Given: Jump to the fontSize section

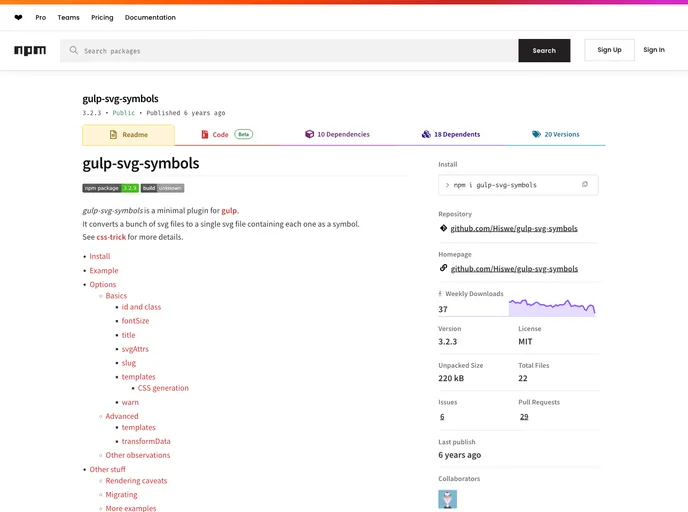Looking at the screenshot, I should click(135, 321).
